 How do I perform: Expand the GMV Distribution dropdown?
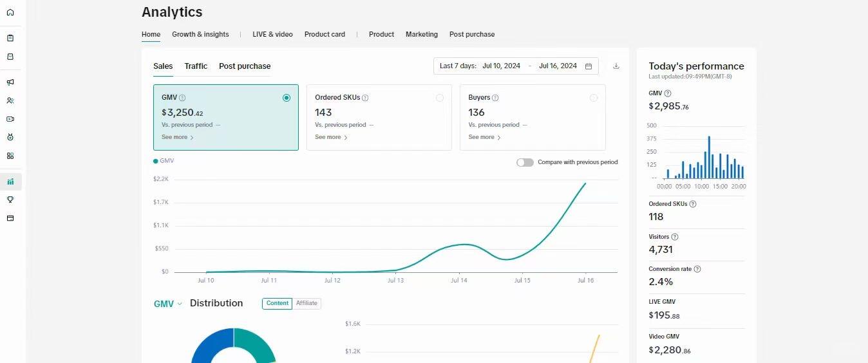pyautogui.click(x=168, y=304)
